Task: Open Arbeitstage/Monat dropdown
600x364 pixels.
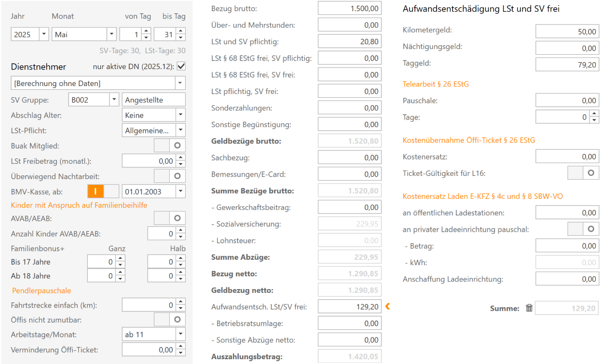Action: [x=180, y=334]
